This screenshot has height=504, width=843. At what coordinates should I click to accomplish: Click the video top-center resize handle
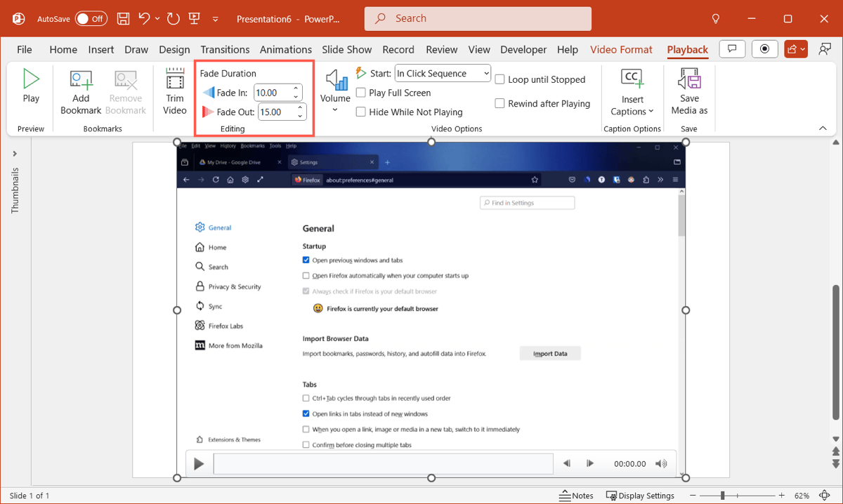pos(431,142)
